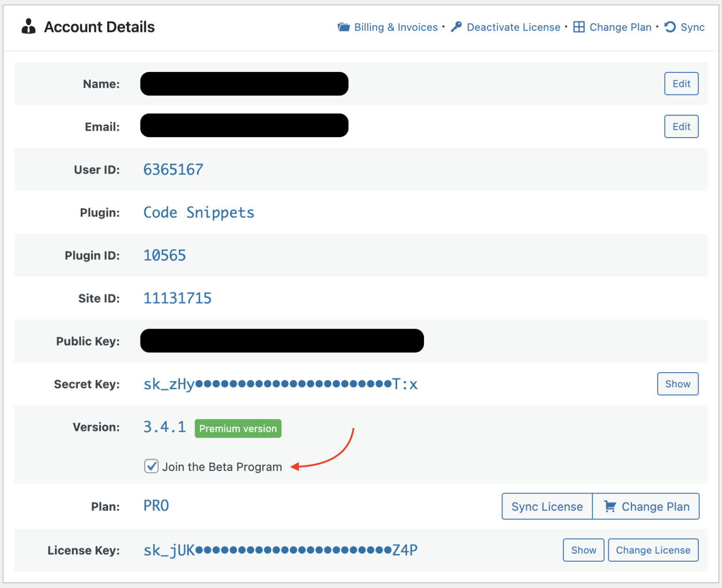Viewport: 722px width, 588px height.
Task: Select the Plugin name Code Snippets
Action: coord(199,212)
